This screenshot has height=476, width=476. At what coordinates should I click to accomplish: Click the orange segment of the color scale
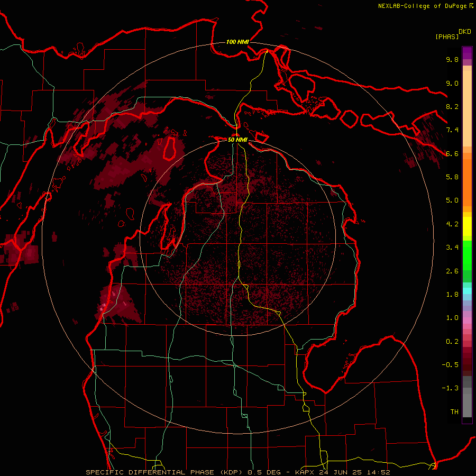tap(467, 182)
